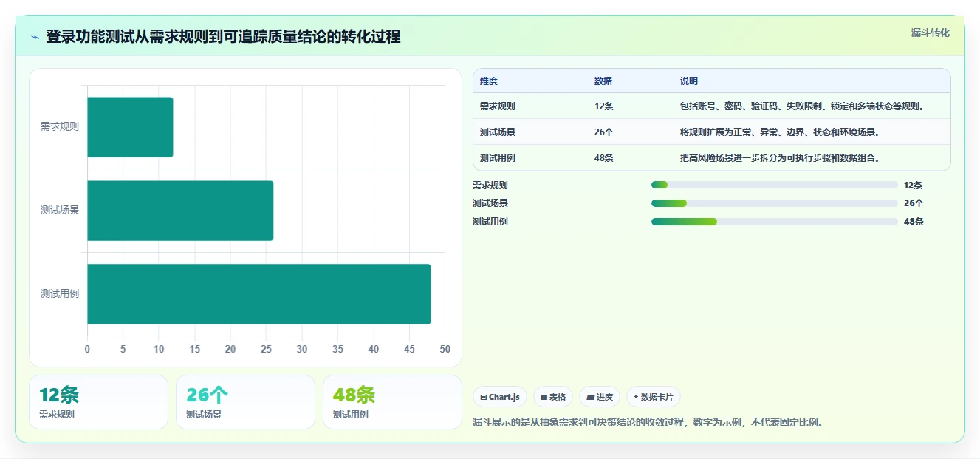Click the 漏斗转化 label in header
The height and width of the screenshot is (459, 980).
click(930, 33)
